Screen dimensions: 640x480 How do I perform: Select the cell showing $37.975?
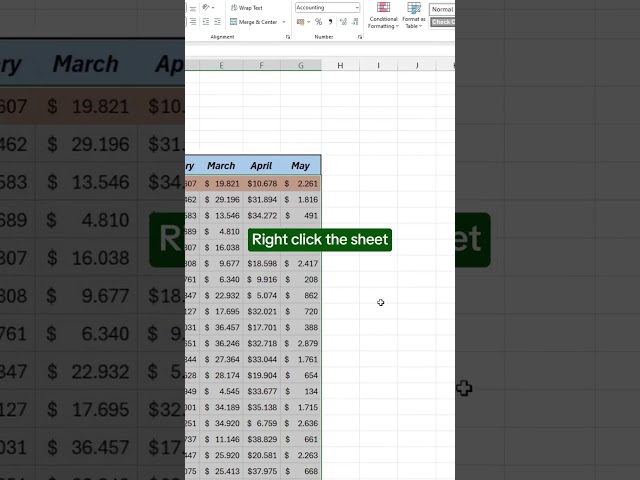(x=262, y=471)
